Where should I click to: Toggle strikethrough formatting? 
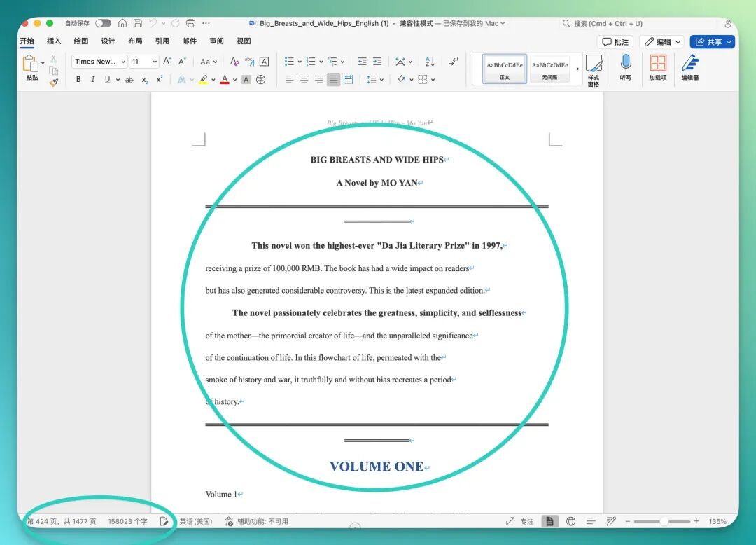pos(129,80)
